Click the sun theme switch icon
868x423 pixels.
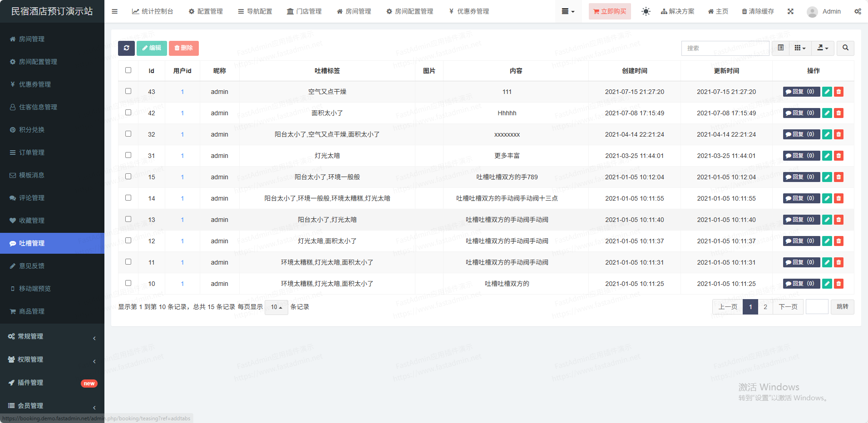pyautogui.click(x=646, y=11)
